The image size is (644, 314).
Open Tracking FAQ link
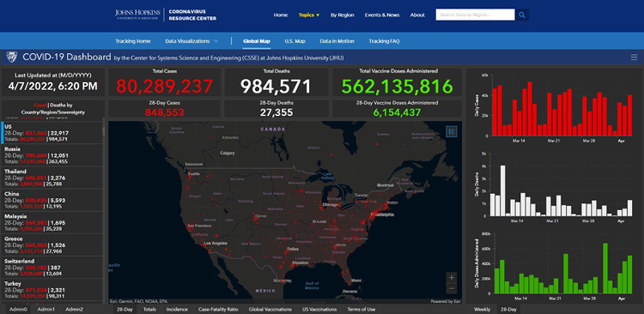[x=384, y=41]
